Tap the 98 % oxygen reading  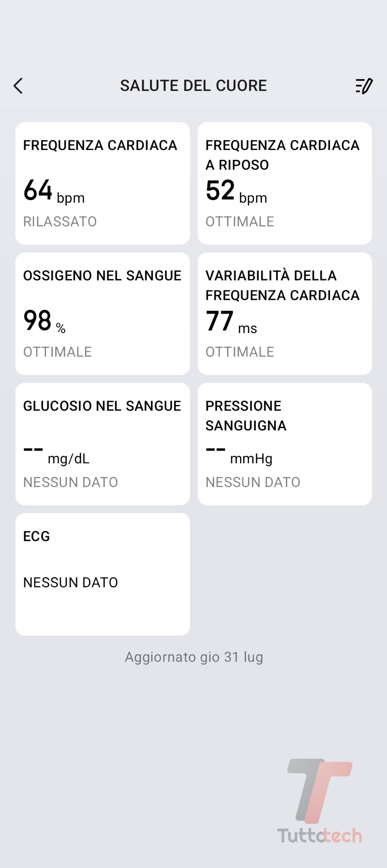(x=44, y=321)
